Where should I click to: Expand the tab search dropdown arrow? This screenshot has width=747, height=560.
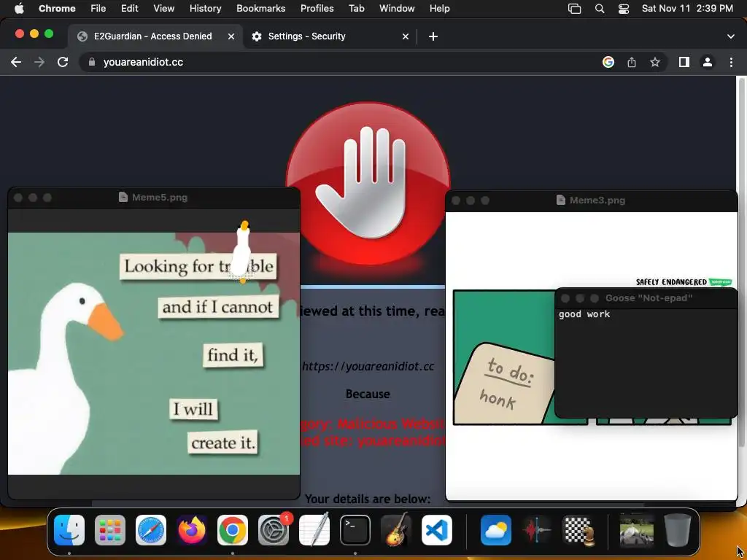pyautogui.click(x=731, y=36)
